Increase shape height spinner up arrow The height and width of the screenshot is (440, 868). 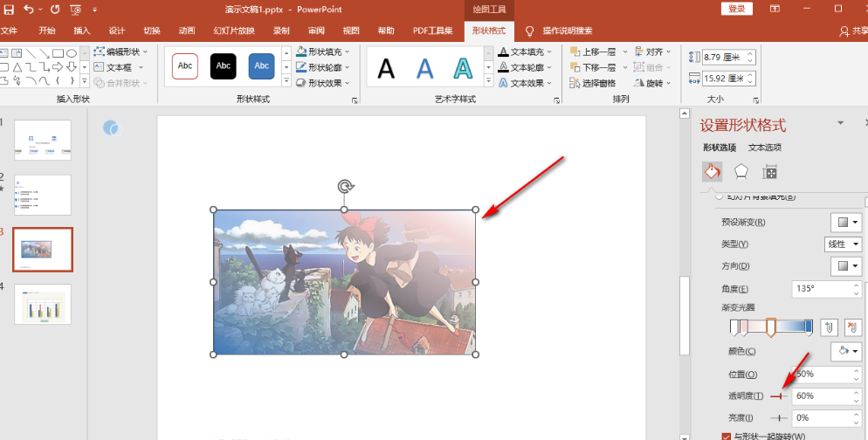[750, 52]
